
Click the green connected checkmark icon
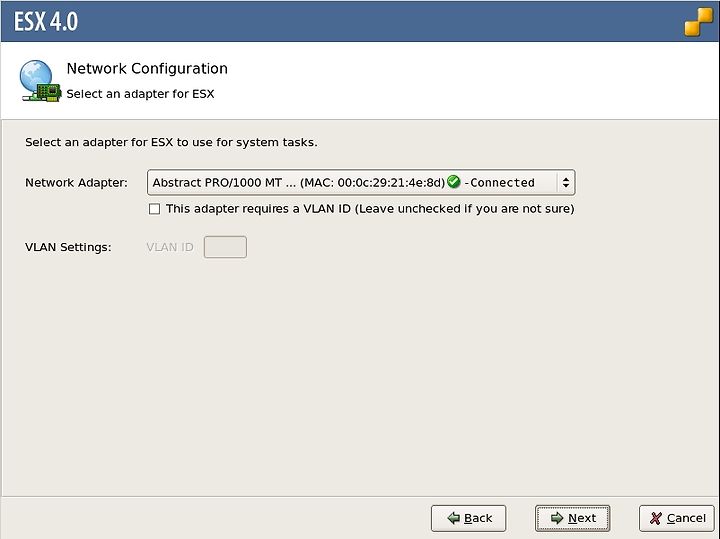pyautogui.click(x=454, y=181)
